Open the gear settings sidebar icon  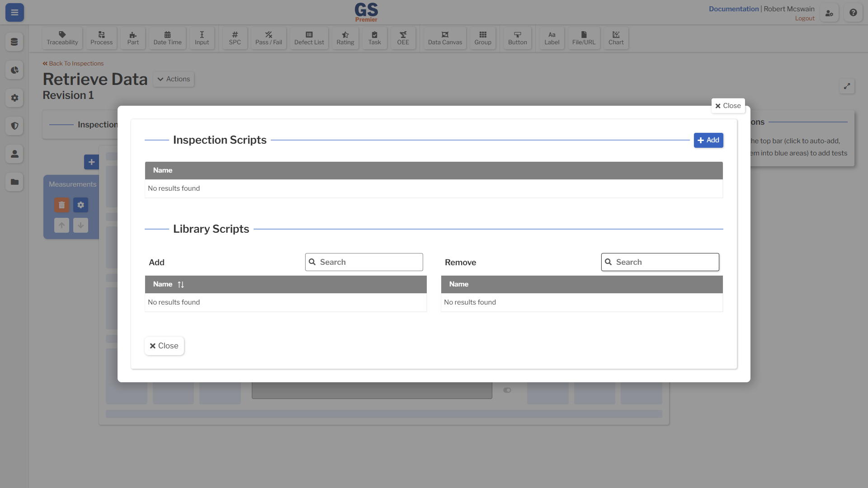pos(14,98)
